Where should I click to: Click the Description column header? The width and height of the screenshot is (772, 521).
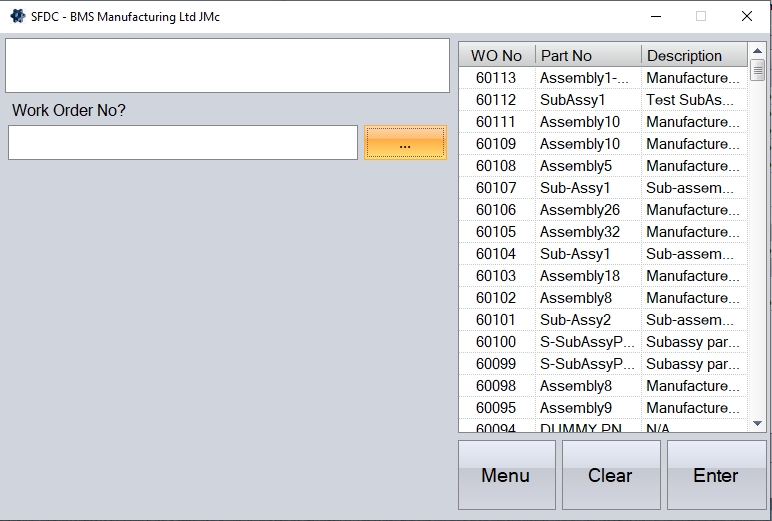[x=693, y=56]
